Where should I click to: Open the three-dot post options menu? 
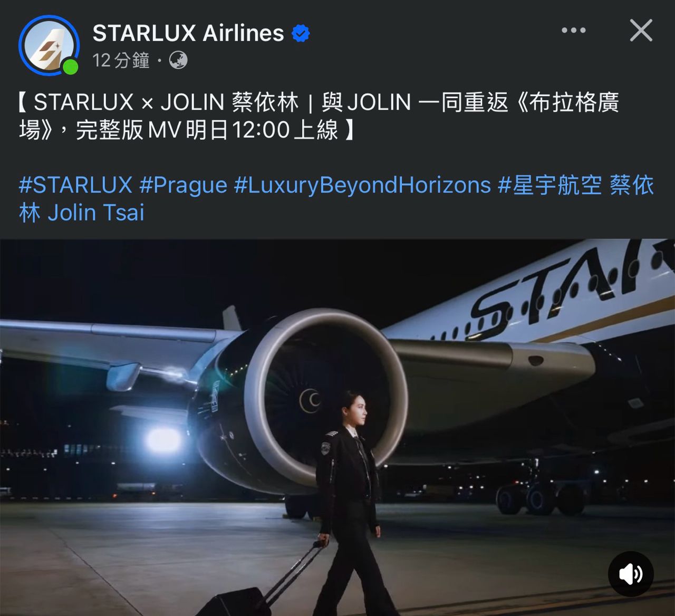click(x=574, y=31)
